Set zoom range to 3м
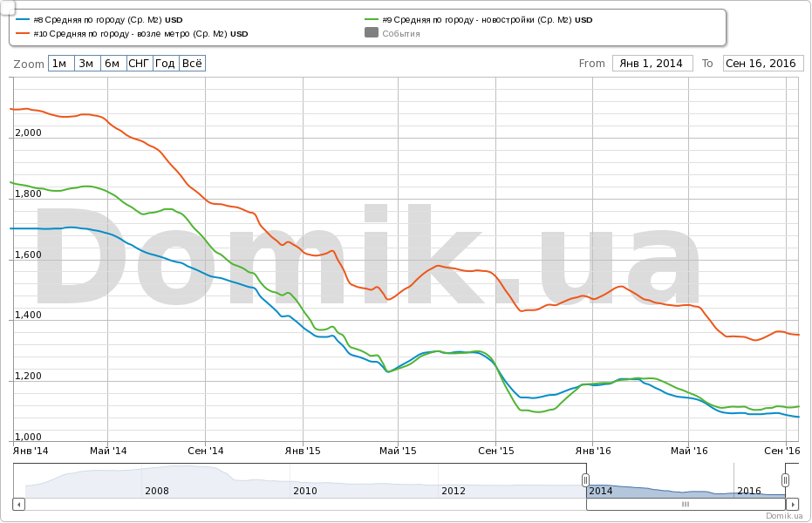812x523 pixels. tap(87, 63)
